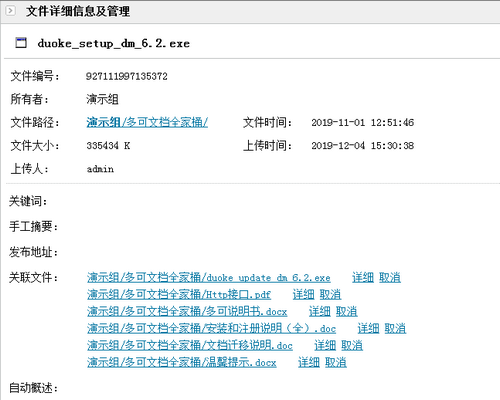Open related file Http接口.pdf link
Image resolution: width=500 pixels, height=400 pixels.
click(179, 294)
